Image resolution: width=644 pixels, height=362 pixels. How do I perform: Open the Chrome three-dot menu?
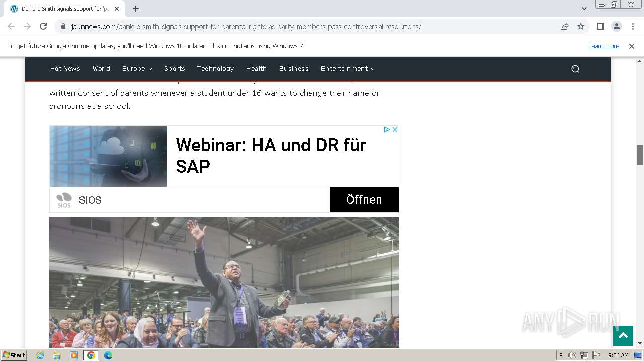pos(633,26)
